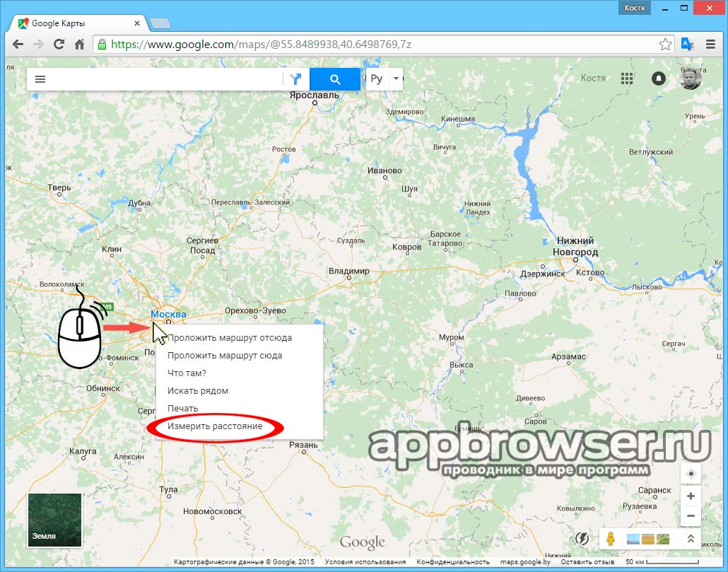Image resolution: width=728 pixels, height=572 pixels.
Task: Open the Ру input language dropdown arrow
Action: click(x=396, y=78)
